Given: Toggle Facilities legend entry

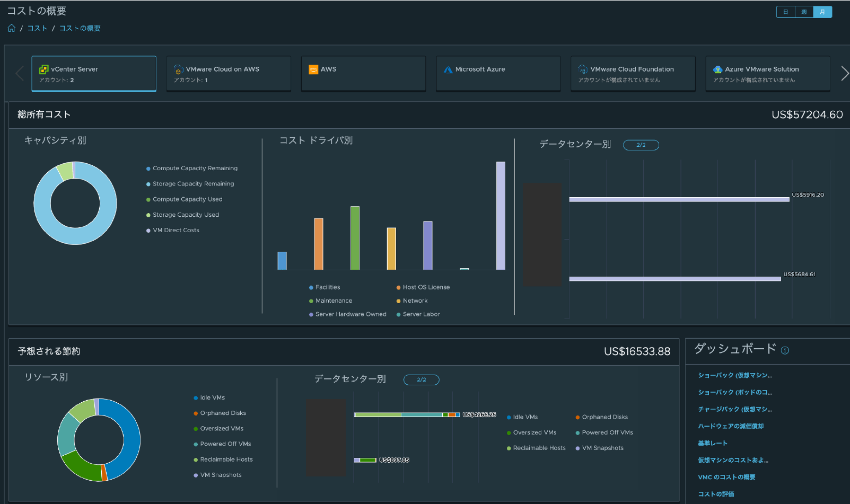Looking at the screenshot, I should point(325,287).
